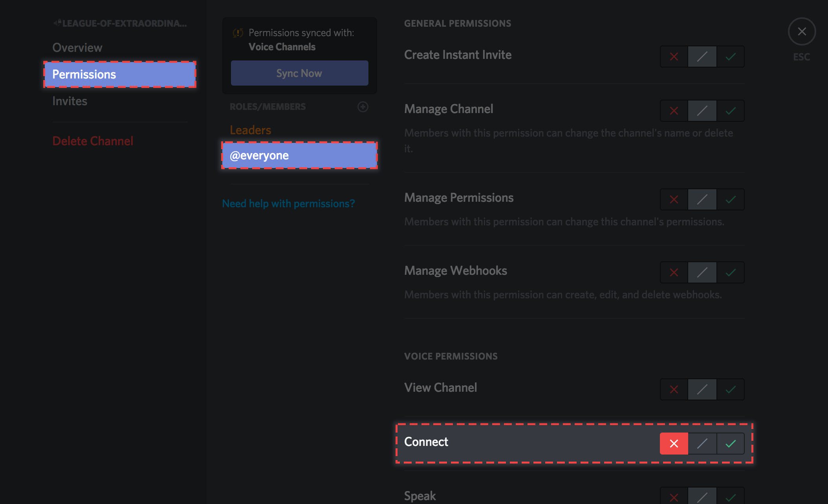Expand the Leaders roles section
Image resolution: width=828 pixels, height=504 pixels.
(x=249, y=130)
